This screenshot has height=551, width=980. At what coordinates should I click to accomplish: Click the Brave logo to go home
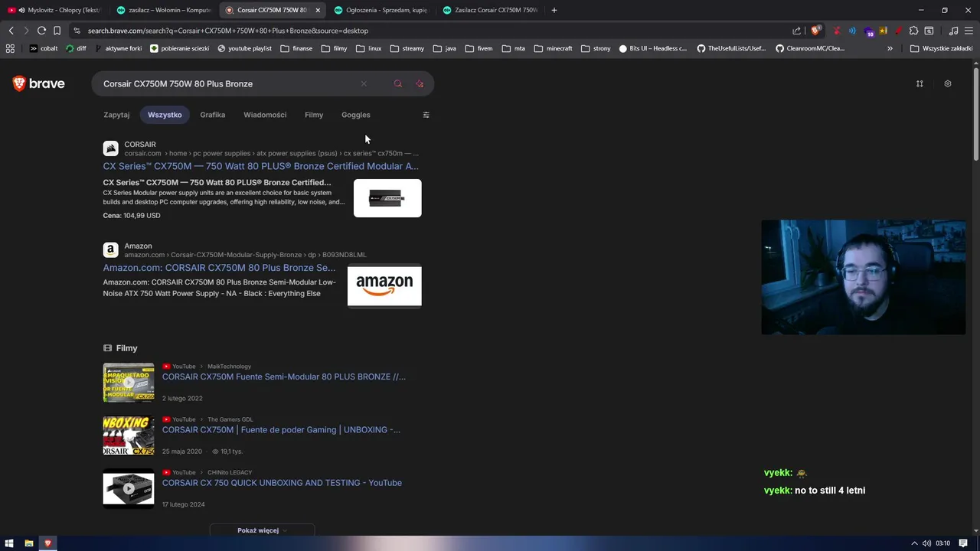(38, 83)
